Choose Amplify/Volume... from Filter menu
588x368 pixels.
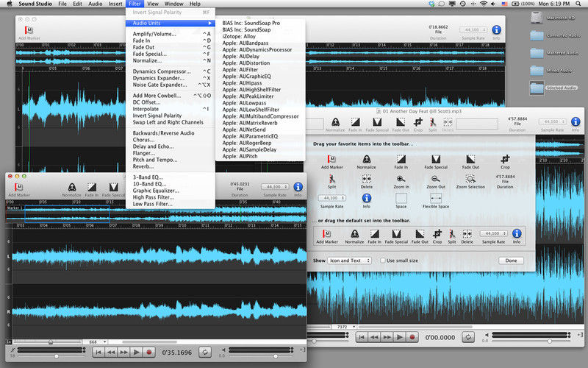click(171, 34)
